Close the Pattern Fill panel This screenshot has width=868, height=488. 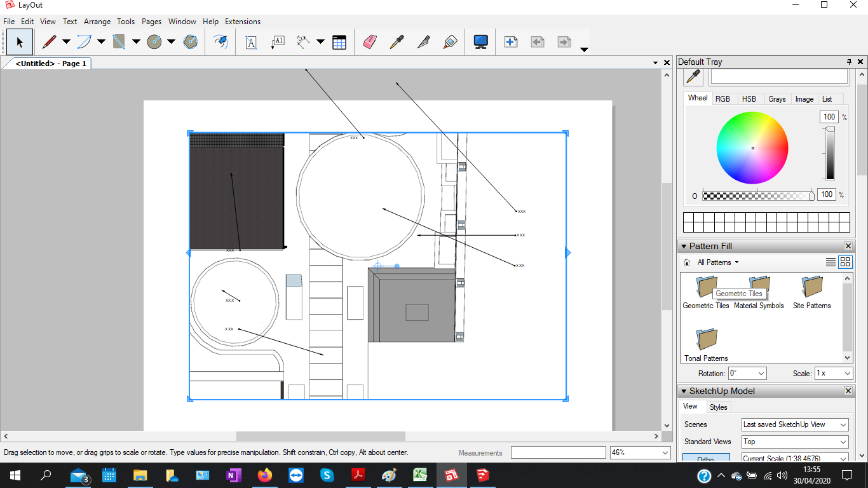pos(848,247)
